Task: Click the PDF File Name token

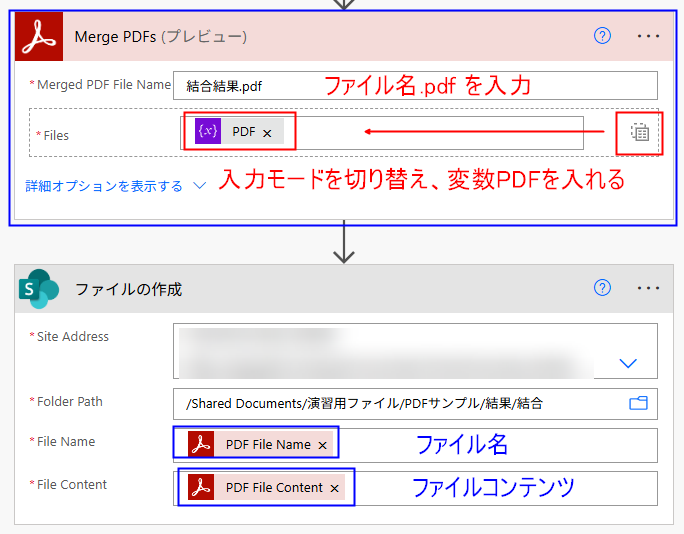Action: click(x=260, y=444)
